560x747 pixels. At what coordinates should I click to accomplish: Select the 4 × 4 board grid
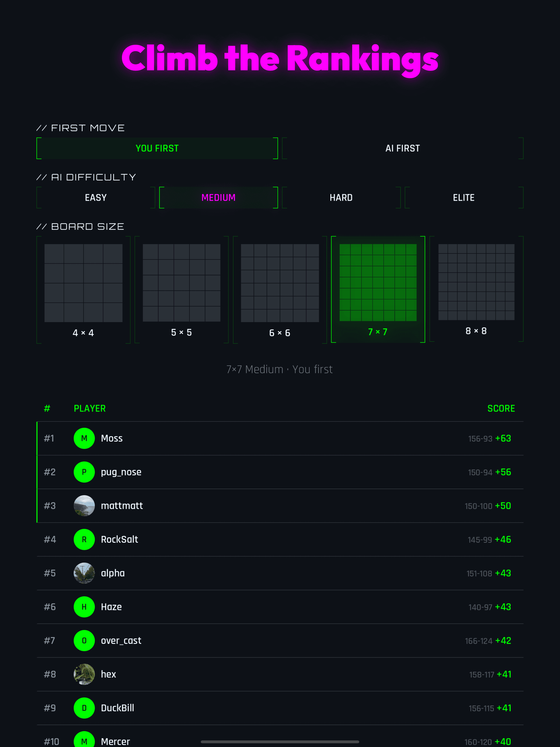coord(83,283)
